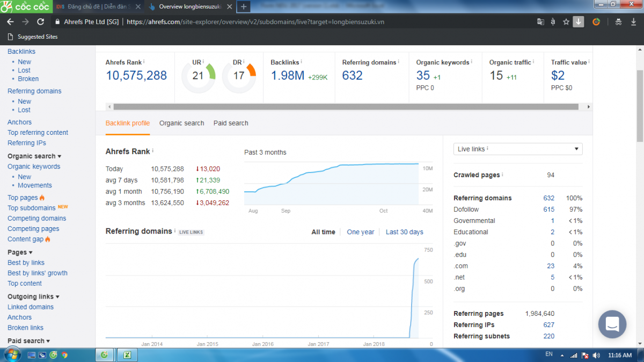
Task: Open the Competing pages report
Action: pyautogui.click(x=33, y=229)
